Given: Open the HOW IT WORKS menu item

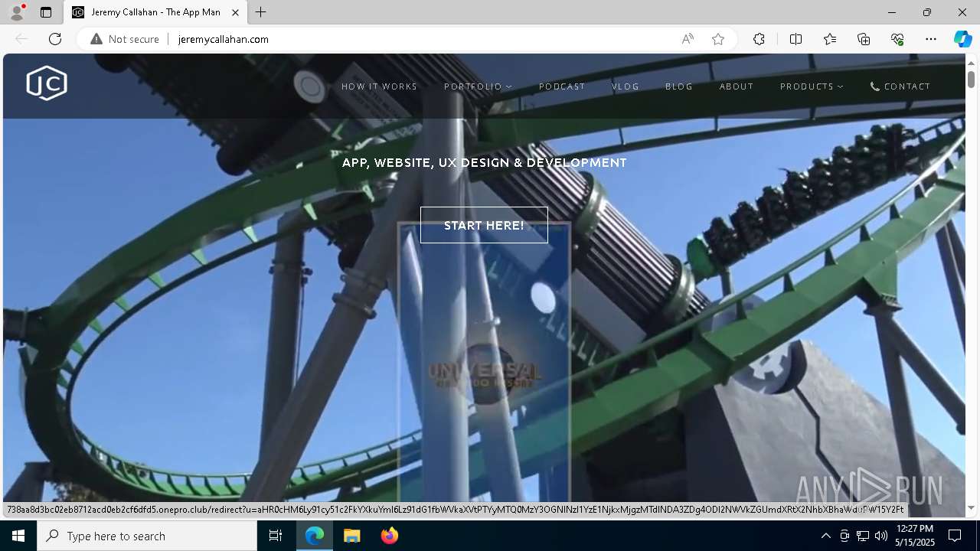Looking at the screenshot, I should click(380, 86).
